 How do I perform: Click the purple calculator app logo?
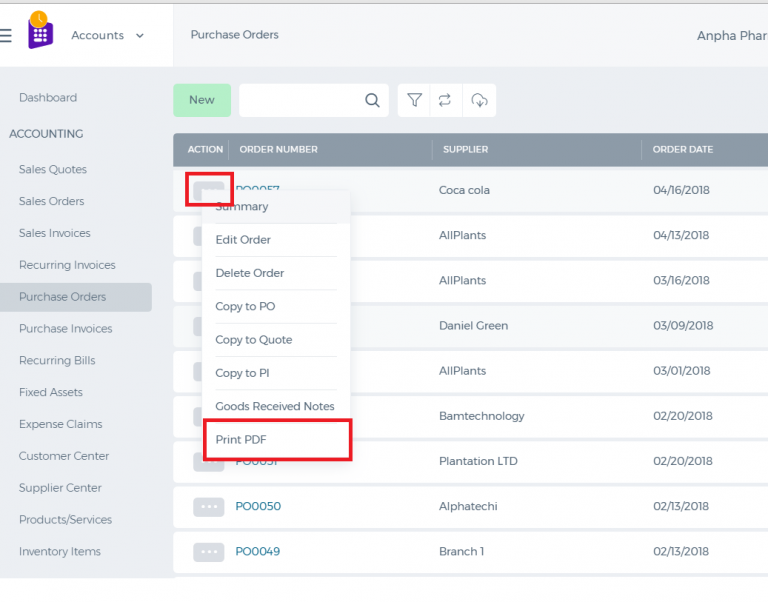(40, 30)
